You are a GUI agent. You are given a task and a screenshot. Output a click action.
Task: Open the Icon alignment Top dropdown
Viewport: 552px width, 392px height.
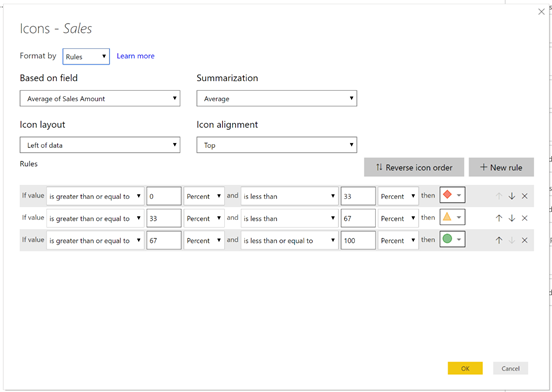pos(277,145)
